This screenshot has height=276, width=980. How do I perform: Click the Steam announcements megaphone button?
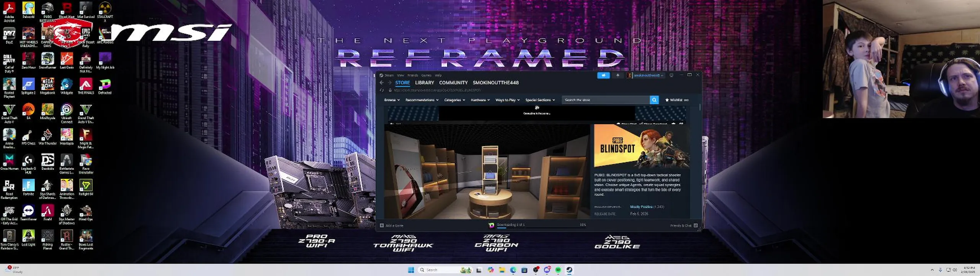click(x=603, y=76)
